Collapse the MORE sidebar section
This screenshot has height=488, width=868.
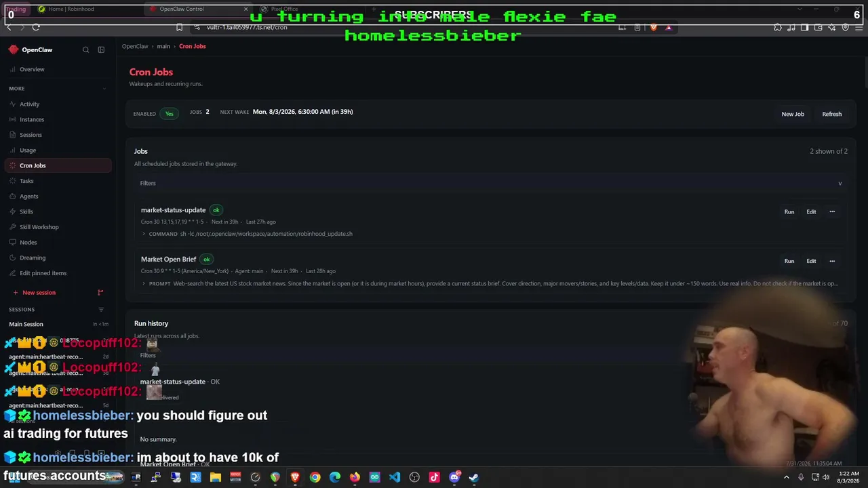[104, 89]
